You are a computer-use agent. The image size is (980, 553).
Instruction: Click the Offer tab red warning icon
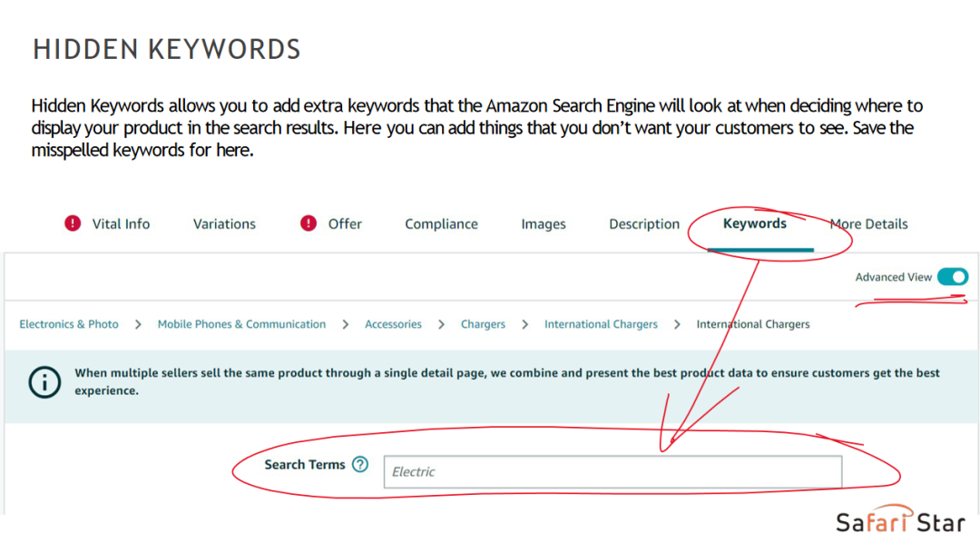(x=309, y=223)
